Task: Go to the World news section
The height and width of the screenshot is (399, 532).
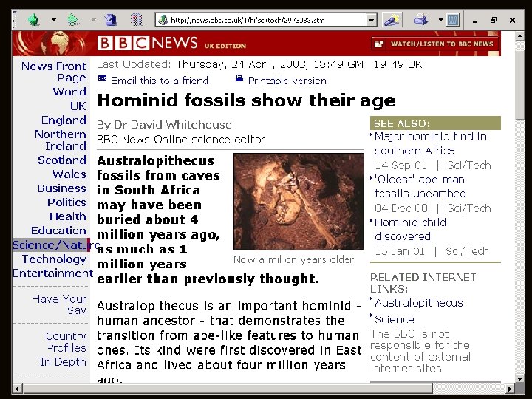Action: [x=69, y=92]
